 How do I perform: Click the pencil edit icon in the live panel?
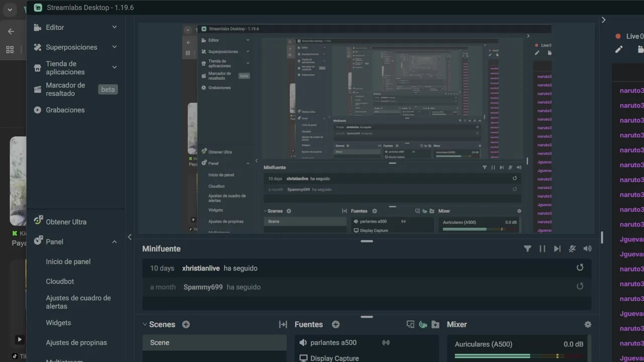click(619, 49)
